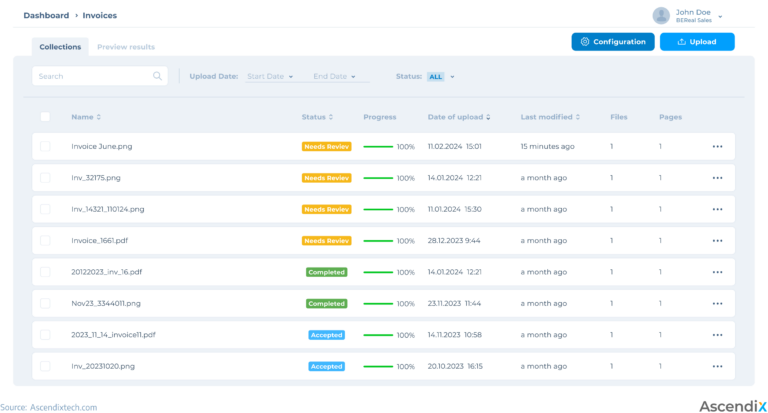Select checkbox for Invoice June.png
This screenshot has width=768, height=413.
(45, 146)
